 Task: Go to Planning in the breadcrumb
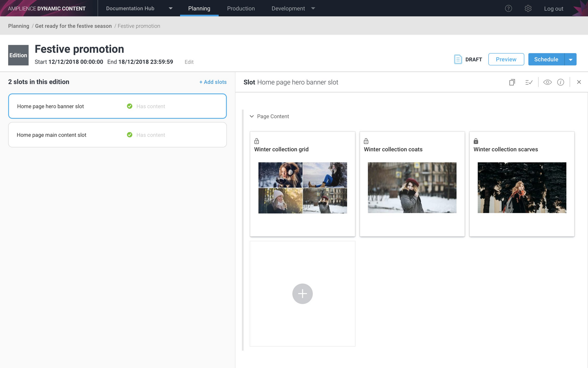click(x=18, y=26)
